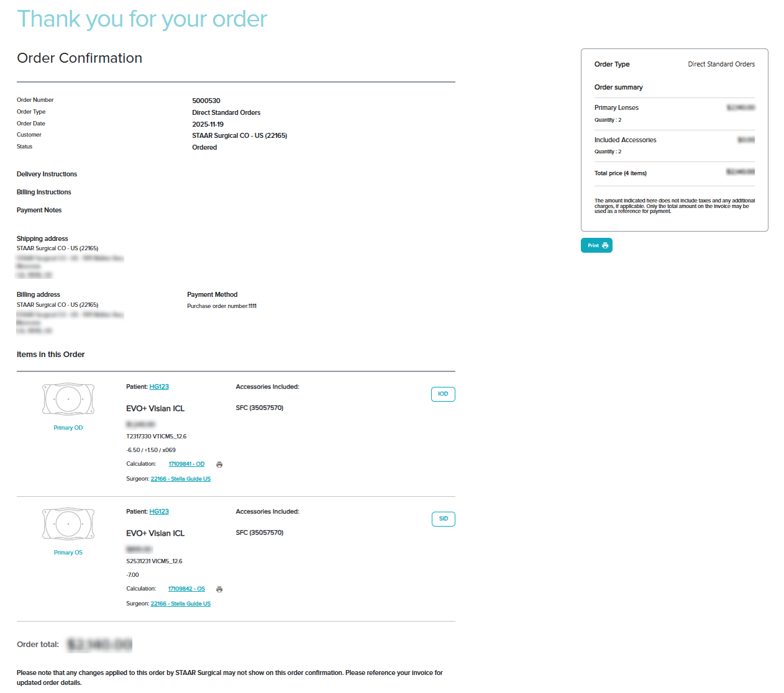The width and height of the screenshot is (784, 693).
Task: Click the Total price row in the order summary
Action: click(x=621, y=173)
